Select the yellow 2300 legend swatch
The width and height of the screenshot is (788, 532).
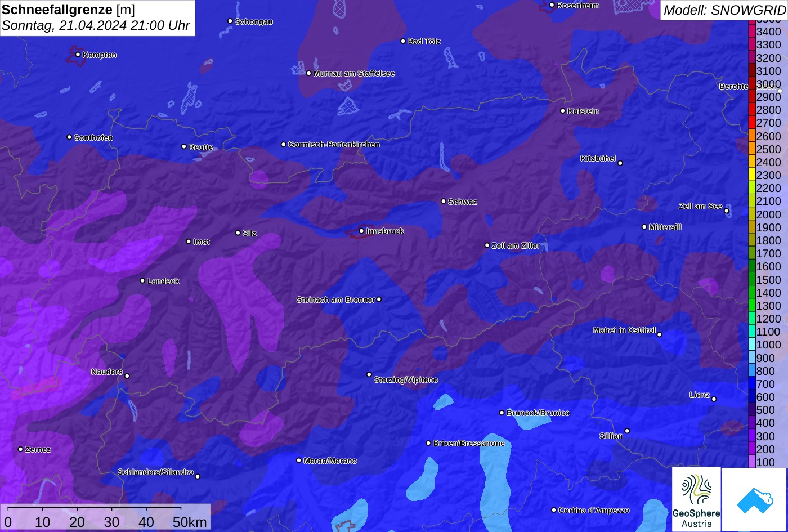click(x=752, y=175)
